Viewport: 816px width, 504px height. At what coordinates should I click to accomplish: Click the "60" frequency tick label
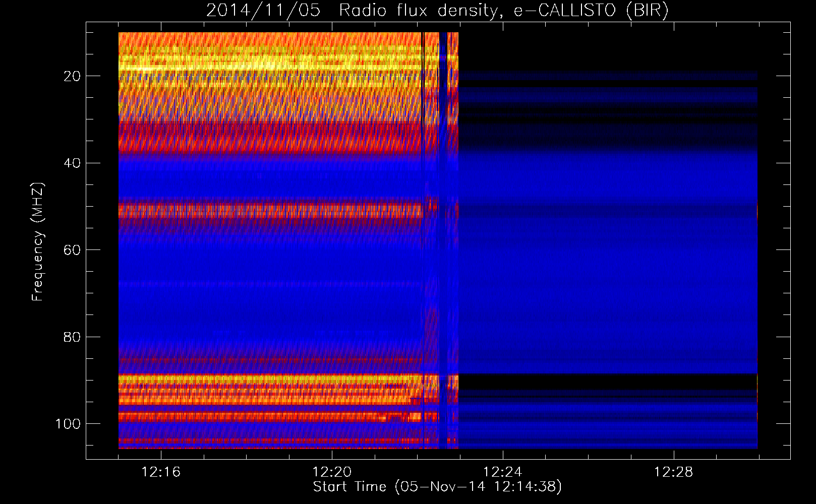click(72, 250)
